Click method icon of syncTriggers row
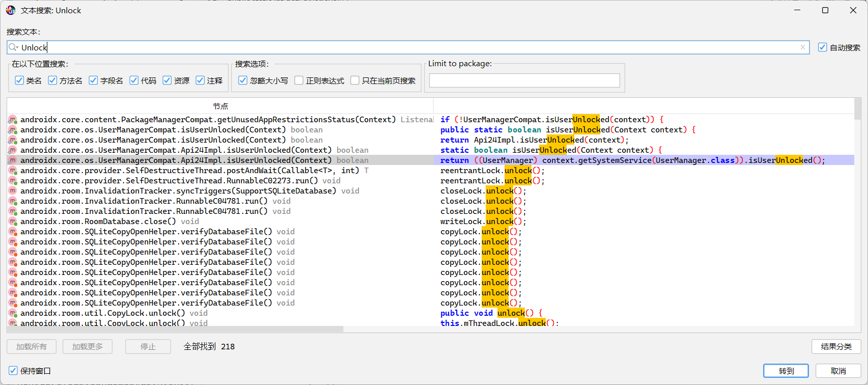This screenshot has height=385, width=868. 13,191
